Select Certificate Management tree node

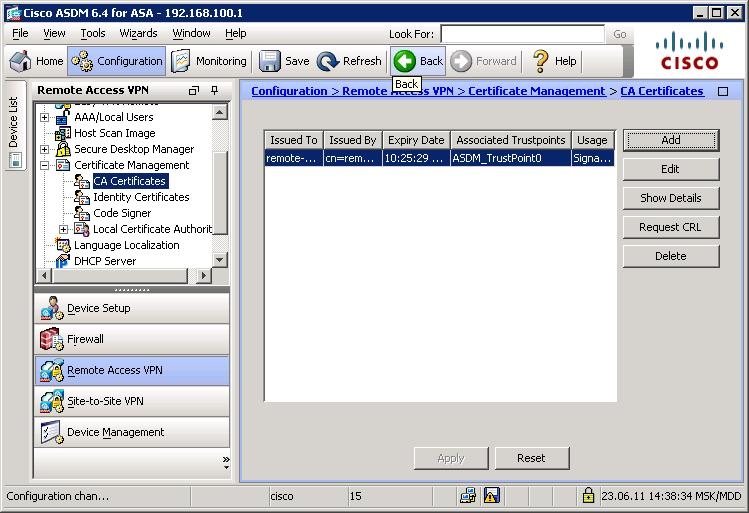coord(131,165)
